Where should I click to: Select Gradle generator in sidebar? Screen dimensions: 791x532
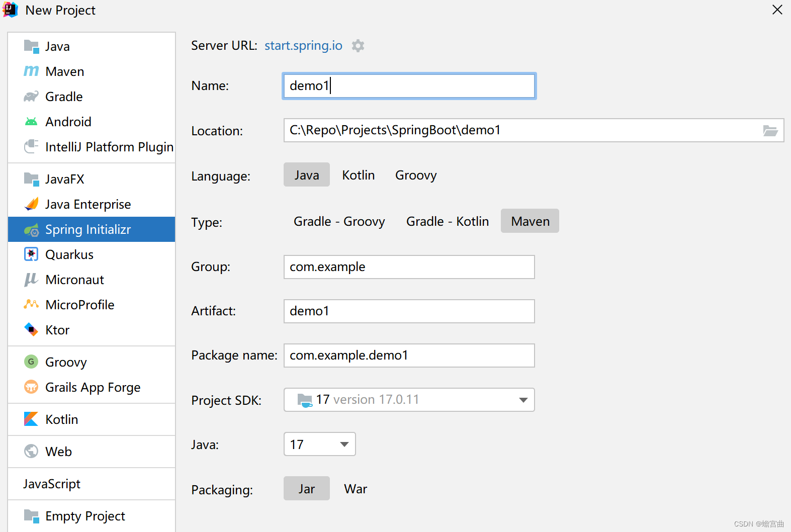coord(92,97)
